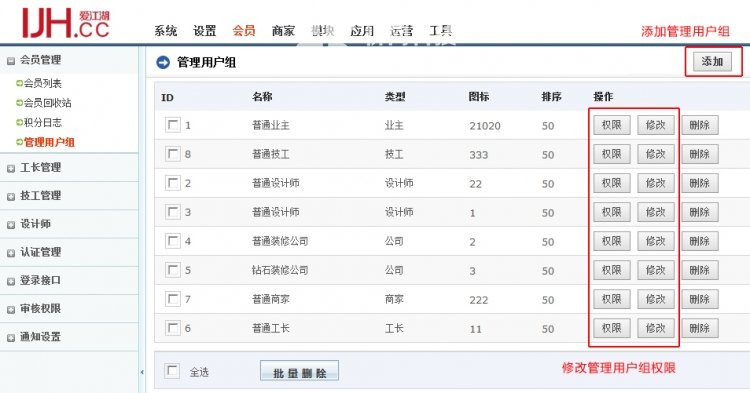The height and width of the screenshot is (393, 750).
Task: Click 修改 for row ID 2
Action: tap(656, 183)
